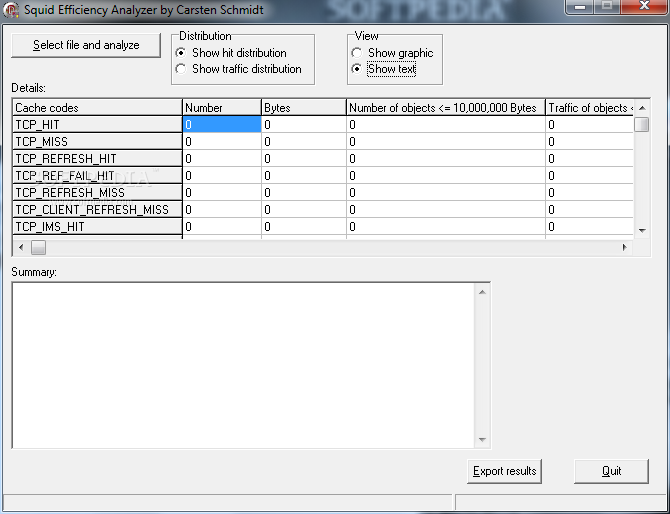
Task: Click the app icon in title bar
Action: point(12,9)
